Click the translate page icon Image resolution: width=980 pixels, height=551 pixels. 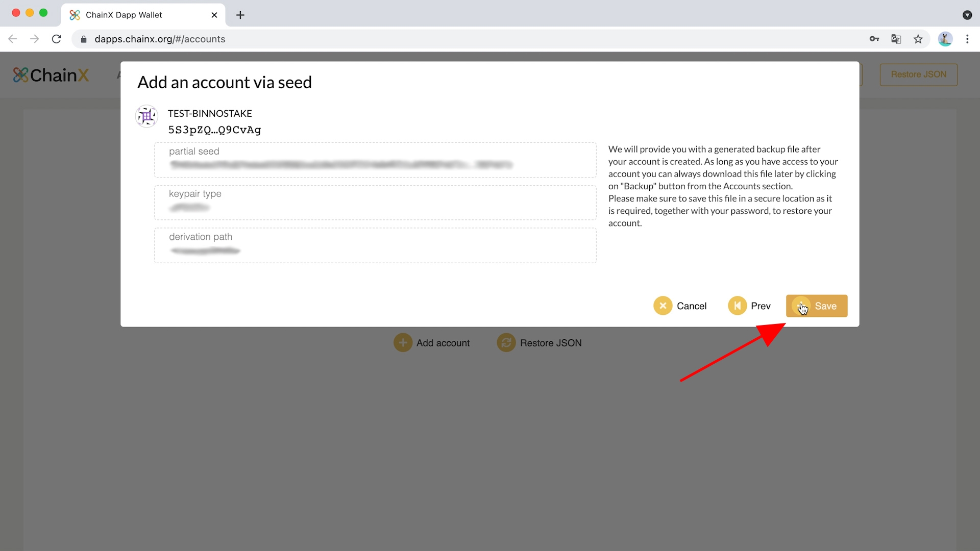[x=896, y=39]
